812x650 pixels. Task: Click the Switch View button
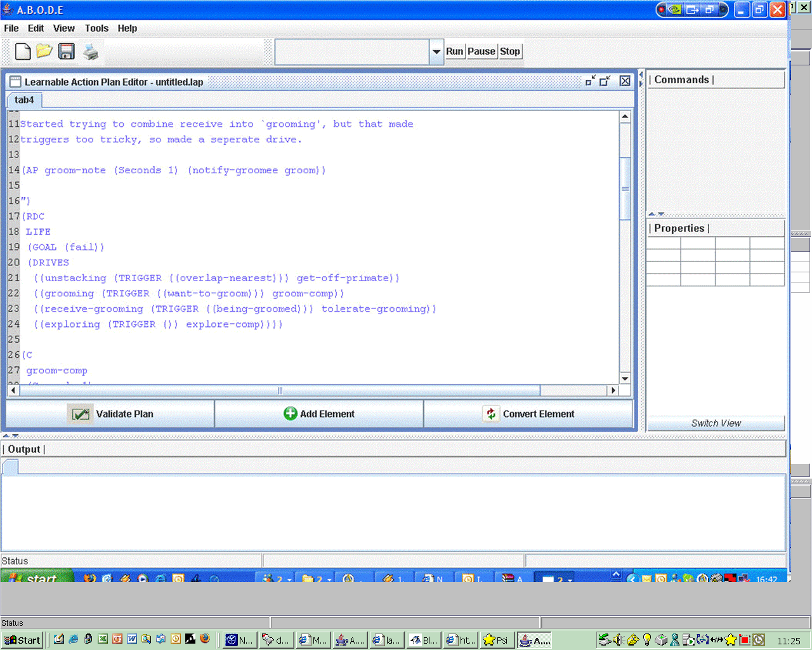click(716, 423)
